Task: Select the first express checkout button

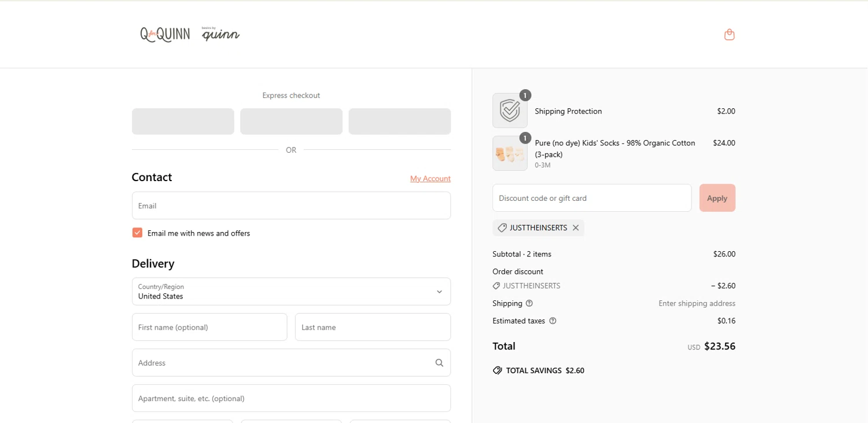Action: pos(183,122)
